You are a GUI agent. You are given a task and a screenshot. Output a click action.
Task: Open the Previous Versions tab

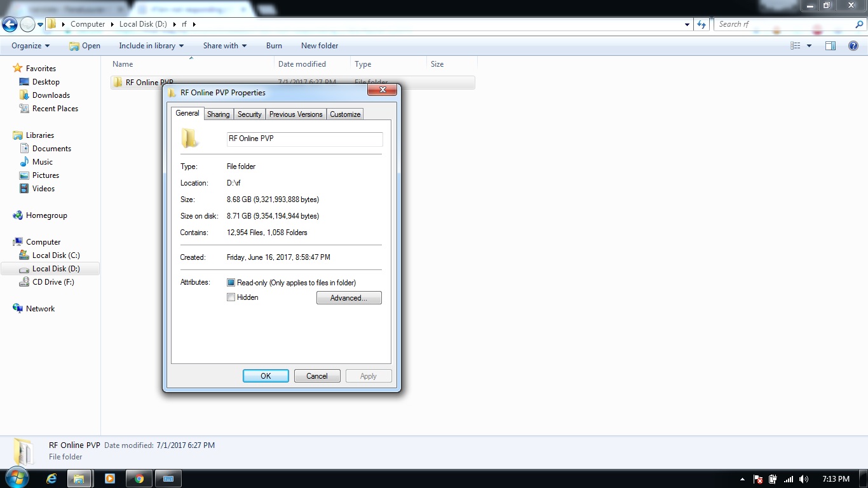(x=295, y=114)
